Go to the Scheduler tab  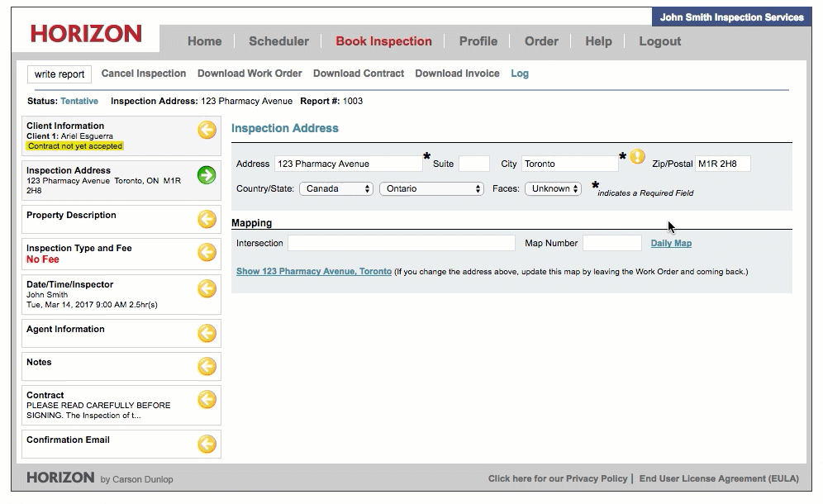(278, 41)
